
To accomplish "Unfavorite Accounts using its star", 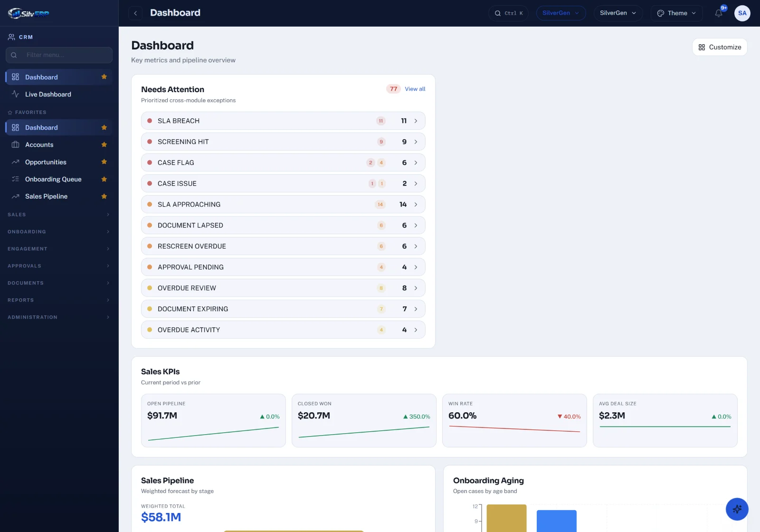I will pyautogui.click(x=104, y=144).
